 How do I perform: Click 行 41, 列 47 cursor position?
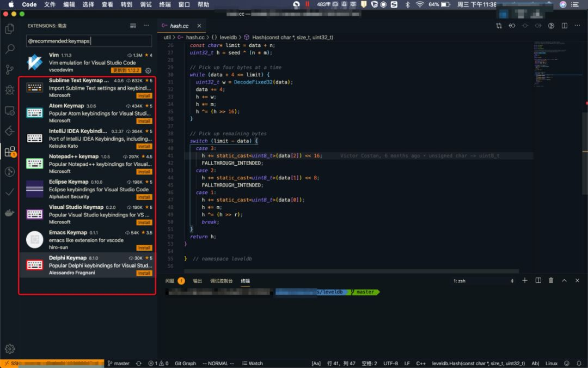pyautogui.click(x=341, y=363)
